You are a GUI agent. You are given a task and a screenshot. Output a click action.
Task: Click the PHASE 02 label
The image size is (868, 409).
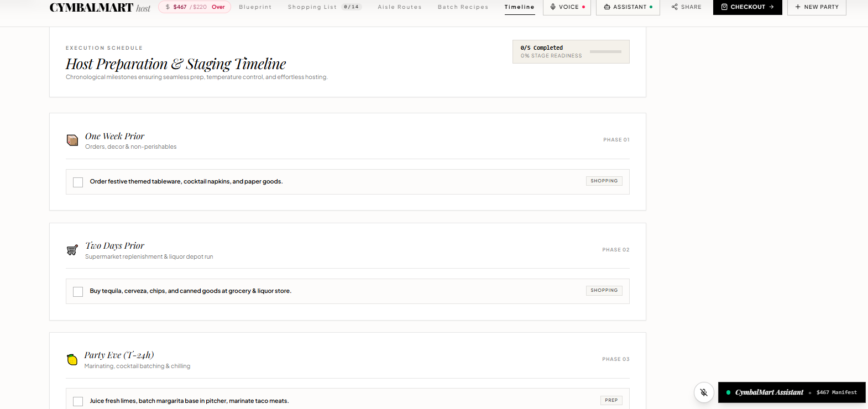(x=616, y=250)
